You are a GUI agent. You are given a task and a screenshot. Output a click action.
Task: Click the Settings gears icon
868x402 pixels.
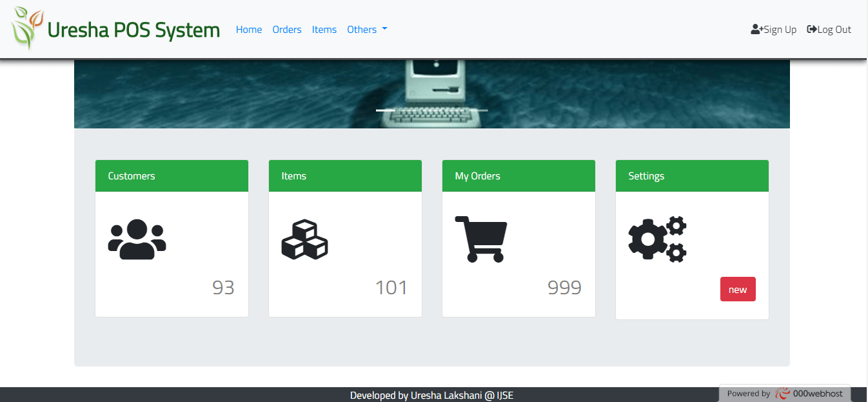coord(657,238)
